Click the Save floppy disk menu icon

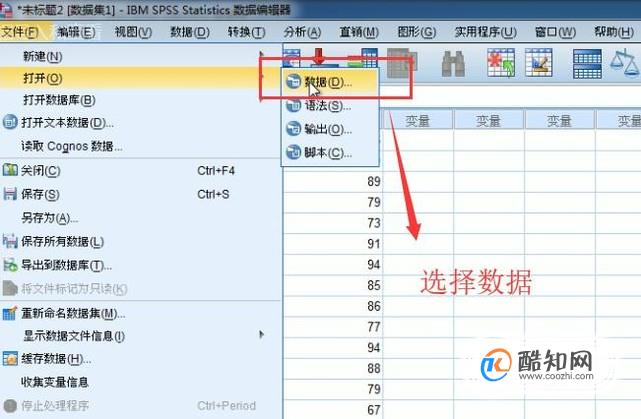tap(10, 193)
